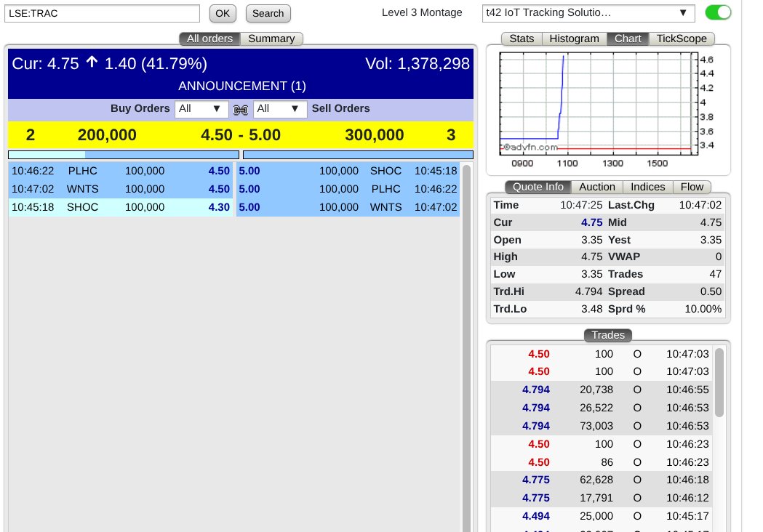Open the t42 IoT Tracking Solutions dropdown
The width and height of the screenshot is (763, 532).
(x=588, y=12)
